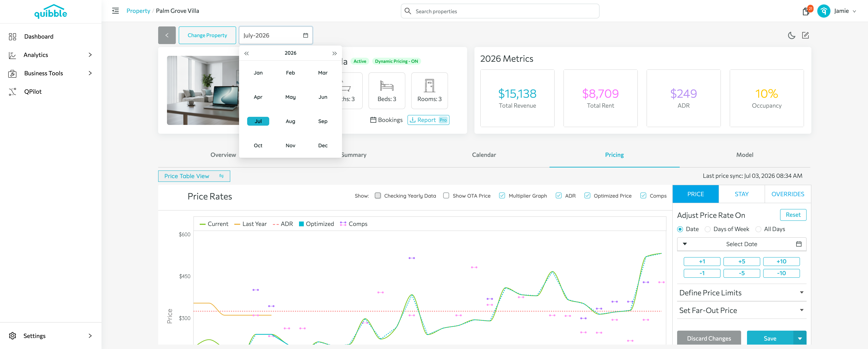Click the Reset button
The width and height of the screenshot is (868, 349).
click(793, 215)
